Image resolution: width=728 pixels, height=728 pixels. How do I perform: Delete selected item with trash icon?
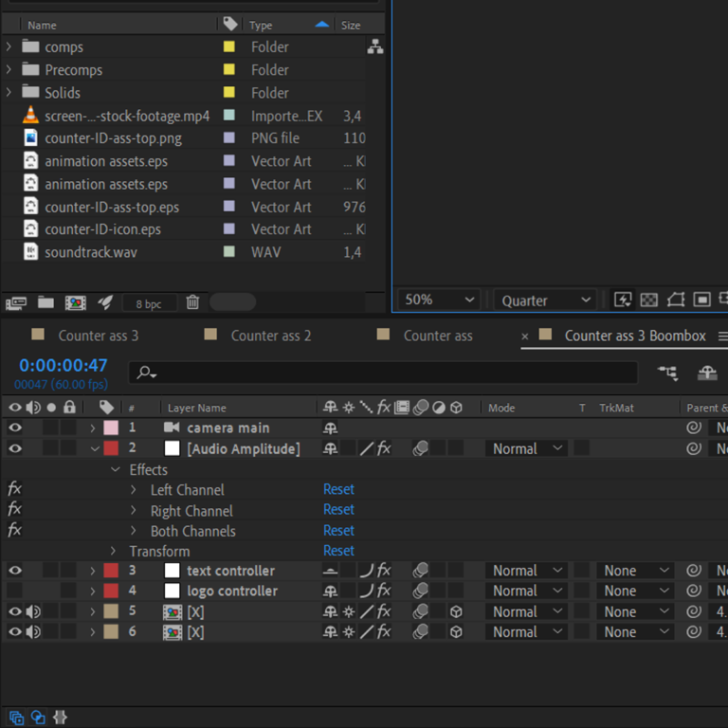click(x=192, y=302)
